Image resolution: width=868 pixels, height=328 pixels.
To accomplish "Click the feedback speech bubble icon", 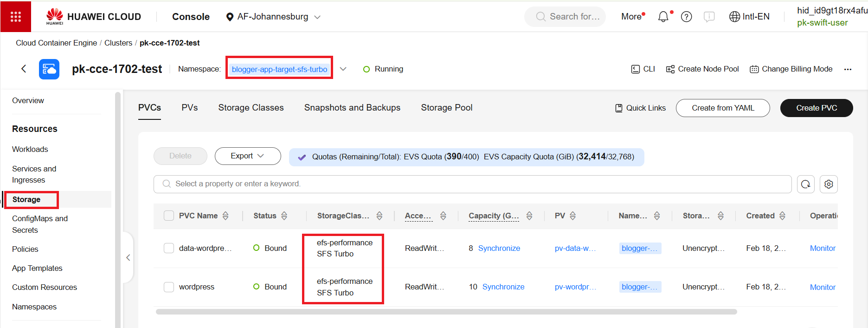I will (x=709, y=17).
